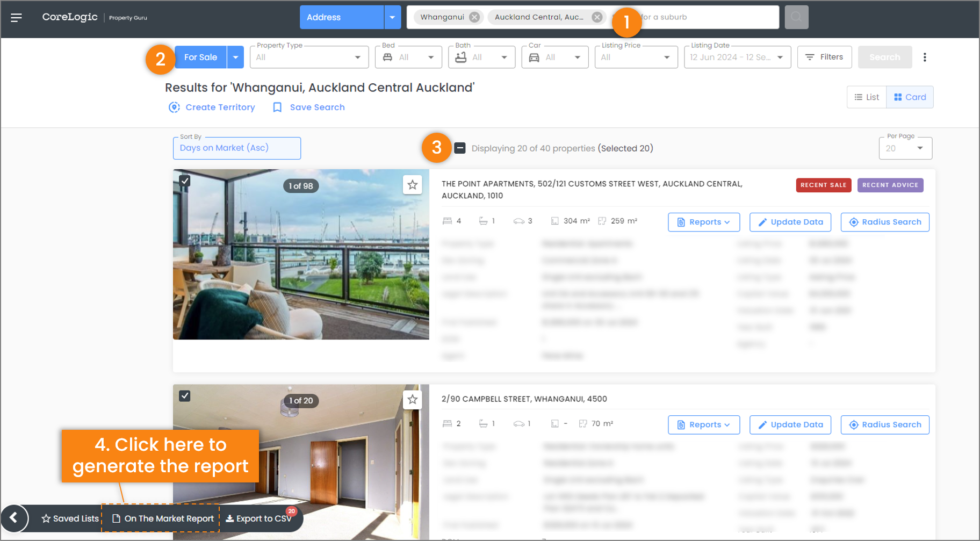Expand the Property Type dropdown
Screen dimensions: 980x541
click(309, 57)
